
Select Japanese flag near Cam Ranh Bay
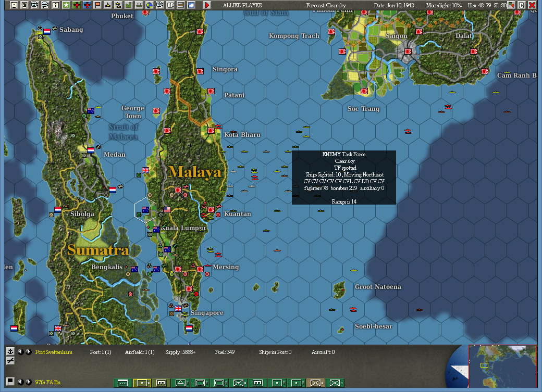coord(485,71)
